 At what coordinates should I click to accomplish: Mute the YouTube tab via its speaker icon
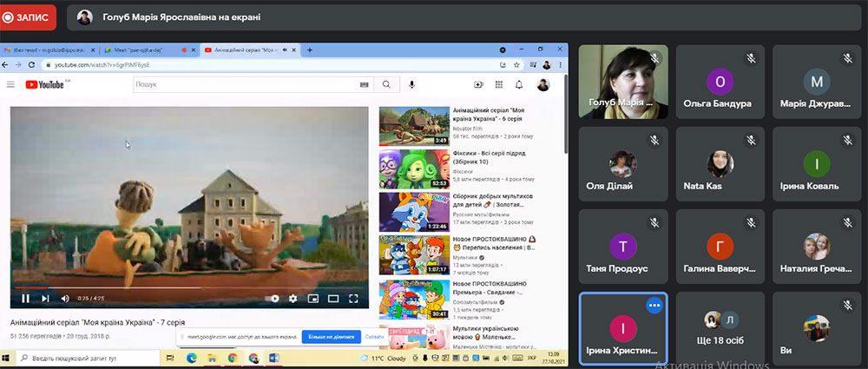click(x=284, y=49)
